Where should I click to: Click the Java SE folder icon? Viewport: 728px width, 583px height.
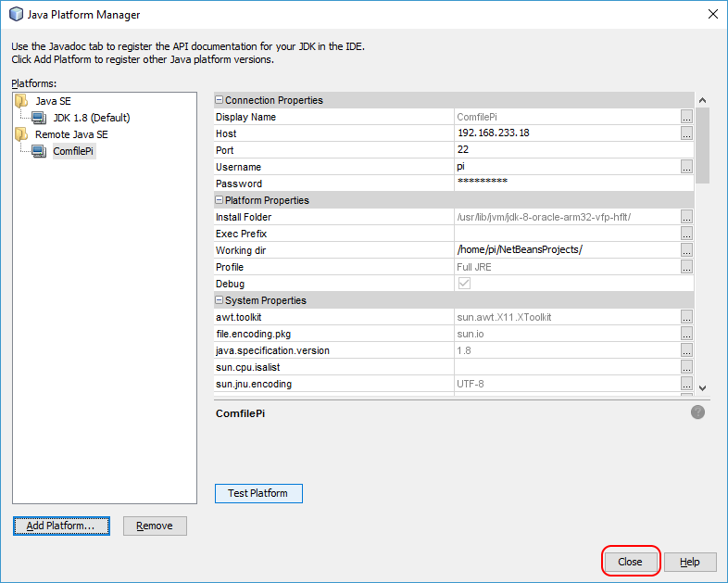click(x=22, y=101)
